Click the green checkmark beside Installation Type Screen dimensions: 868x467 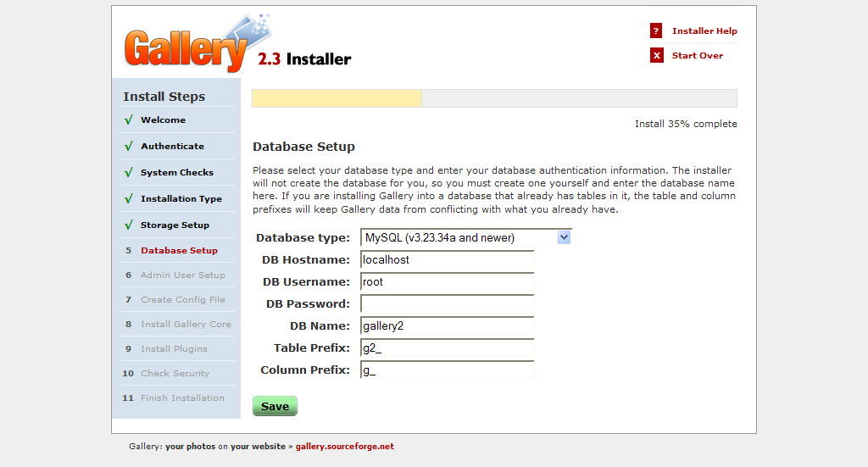[x=129, y=198]
